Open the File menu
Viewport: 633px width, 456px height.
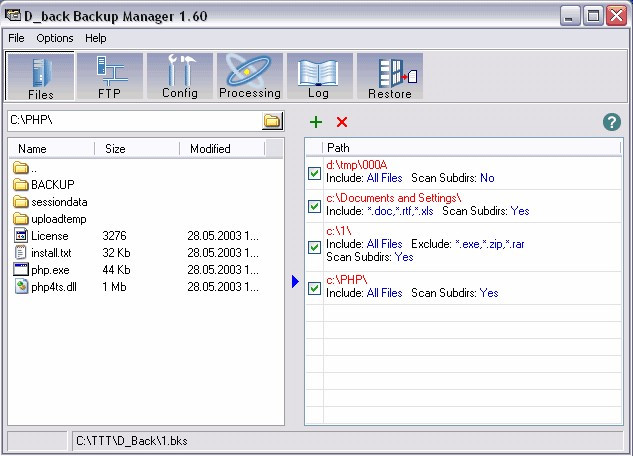(x=16, y=38)
